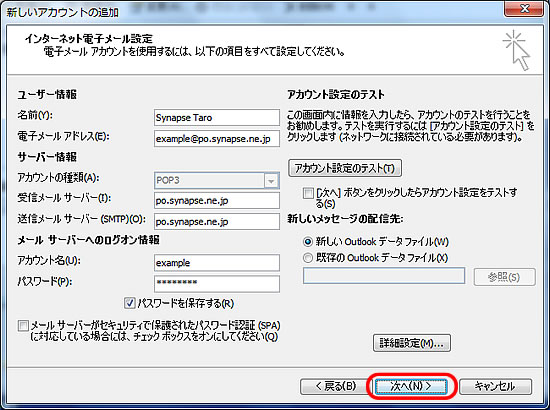This screenshot has height=410, width=550.
Task: Cancel the dialog with キャンセル button
Action: coord(495,387)
